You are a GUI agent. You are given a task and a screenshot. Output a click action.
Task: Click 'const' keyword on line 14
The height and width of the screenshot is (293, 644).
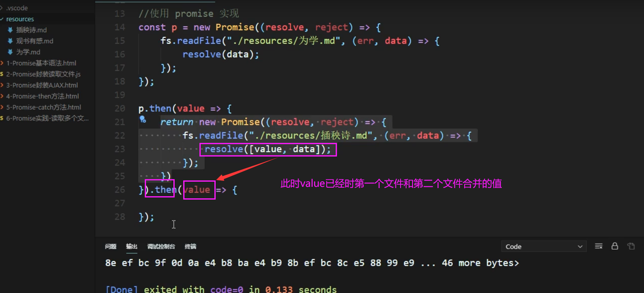click(x=152, y=27)
